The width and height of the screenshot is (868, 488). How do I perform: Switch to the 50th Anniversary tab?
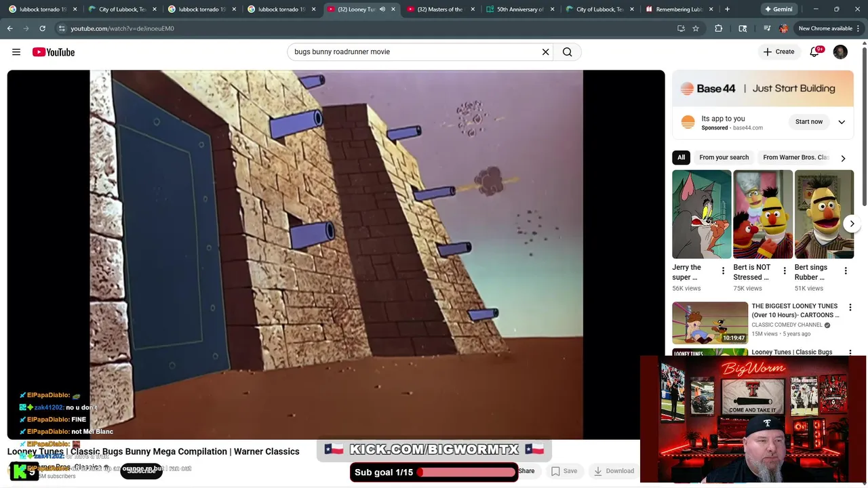tap(519, 9)
